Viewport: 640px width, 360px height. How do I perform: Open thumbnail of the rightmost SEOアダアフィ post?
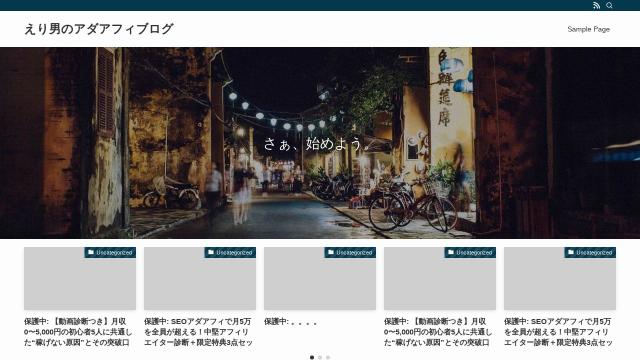[560, 278]
